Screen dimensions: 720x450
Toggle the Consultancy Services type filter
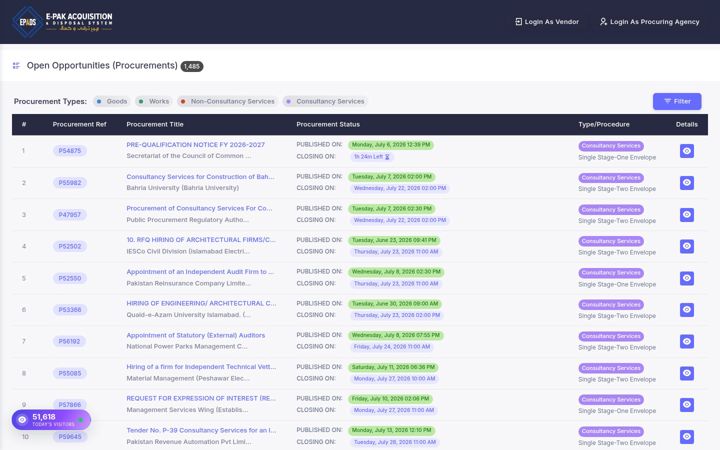[325, 101]
